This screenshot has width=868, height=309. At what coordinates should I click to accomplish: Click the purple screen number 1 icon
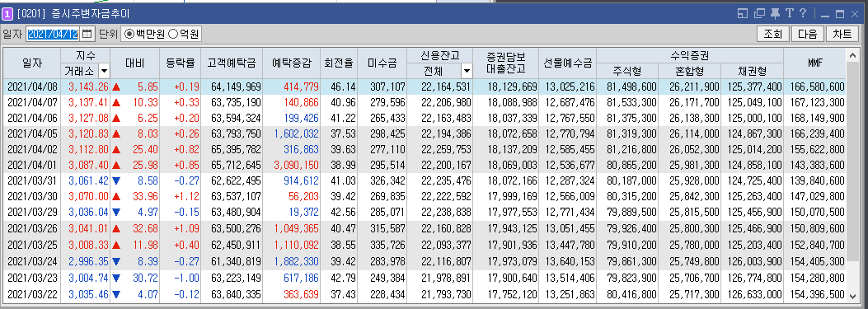pos(7,13)
